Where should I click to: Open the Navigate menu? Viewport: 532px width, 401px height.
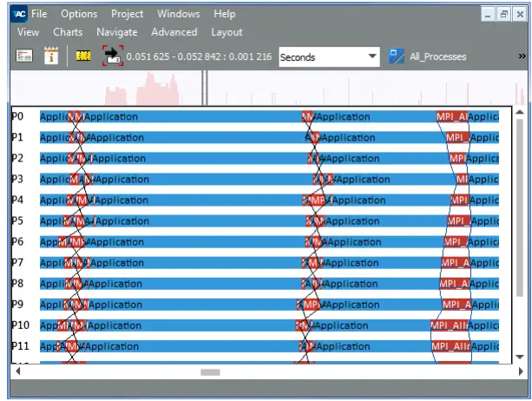tap(117, 32)
